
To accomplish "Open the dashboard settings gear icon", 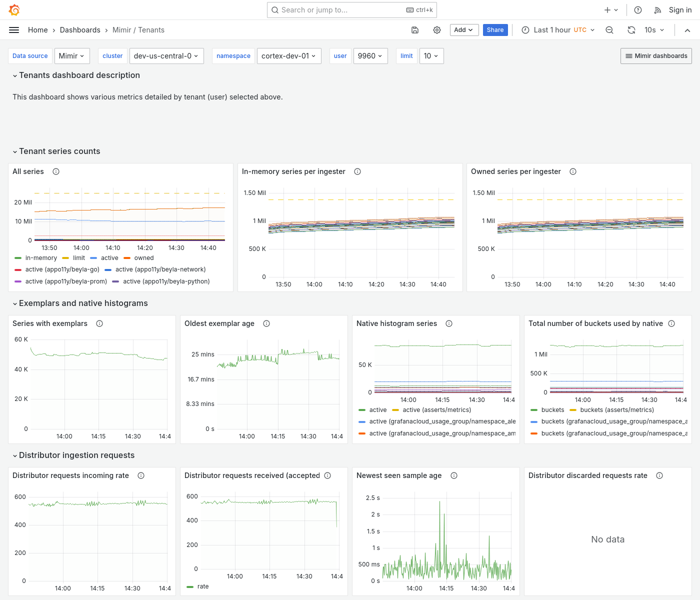I will pos(436,30).
